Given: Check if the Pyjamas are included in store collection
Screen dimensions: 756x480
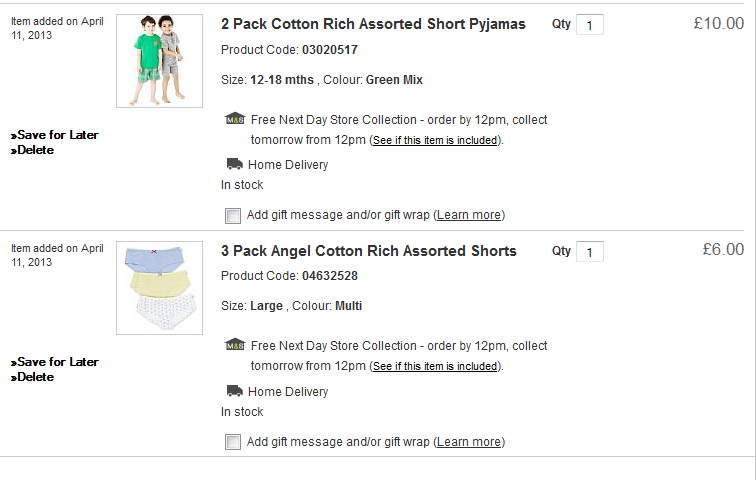Looking at the screenshot, I should 435,140.
